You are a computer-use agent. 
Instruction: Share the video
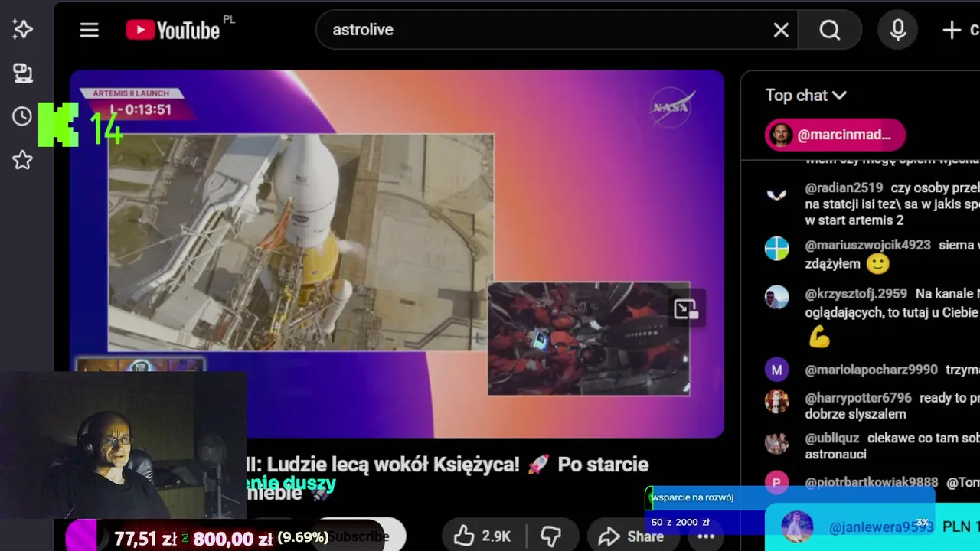tap(632, 536)
